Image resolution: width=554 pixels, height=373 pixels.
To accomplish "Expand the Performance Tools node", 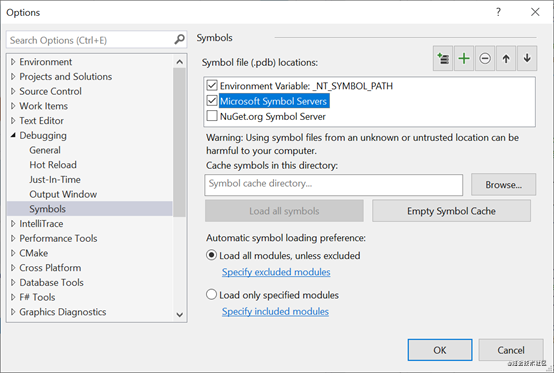I will tap(13, 238).
